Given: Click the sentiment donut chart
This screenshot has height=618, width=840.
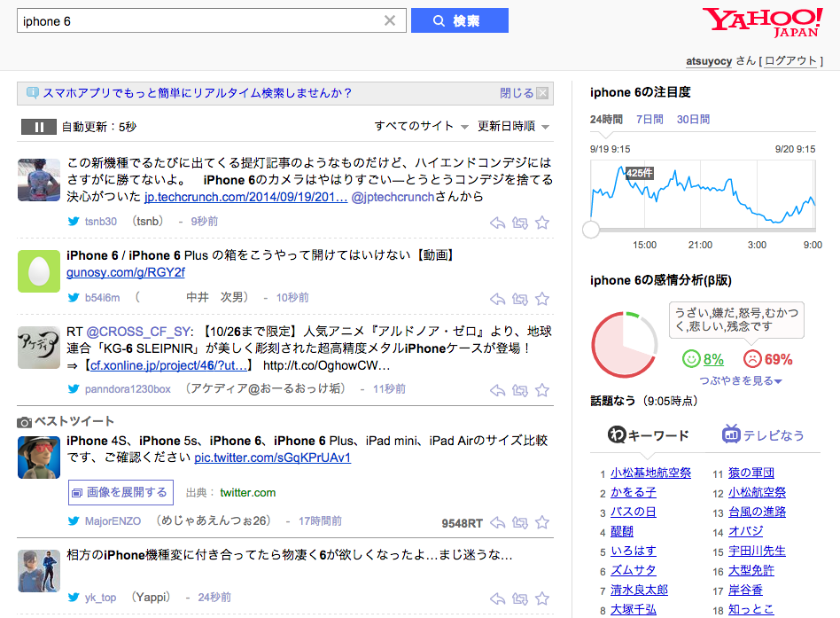Looking at the screenshot, I should [x=624, y=345].
